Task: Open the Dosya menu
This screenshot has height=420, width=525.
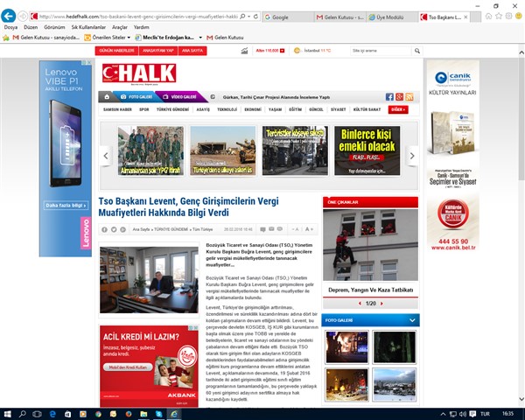Action: (10, 27)
